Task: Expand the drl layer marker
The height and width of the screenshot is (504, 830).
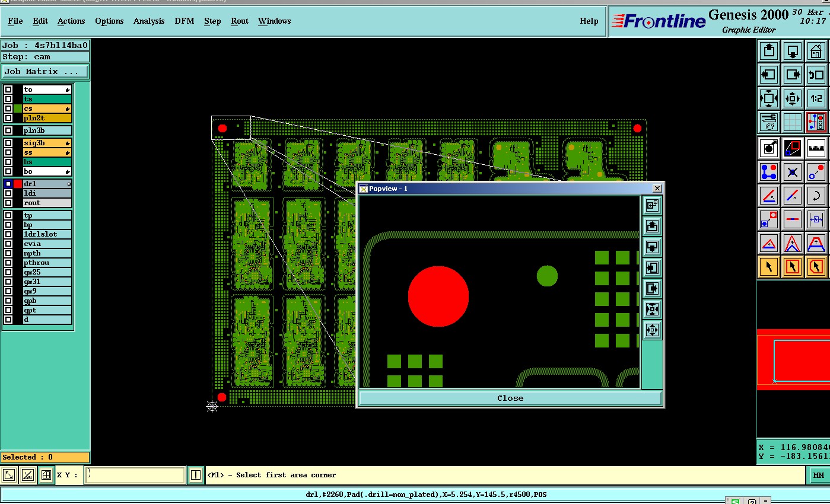Action: pos(69,184)
